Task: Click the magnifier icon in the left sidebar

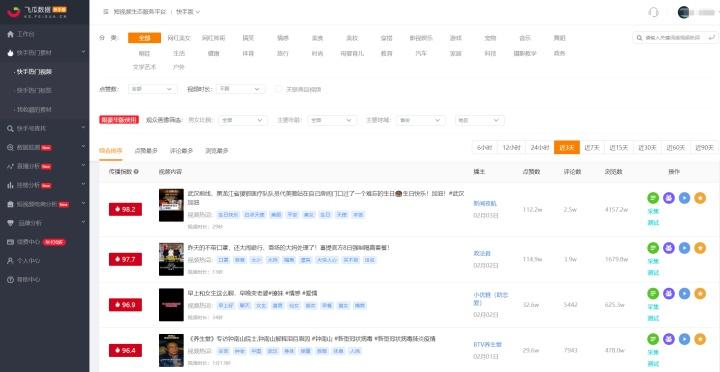Action: point(11,129)
